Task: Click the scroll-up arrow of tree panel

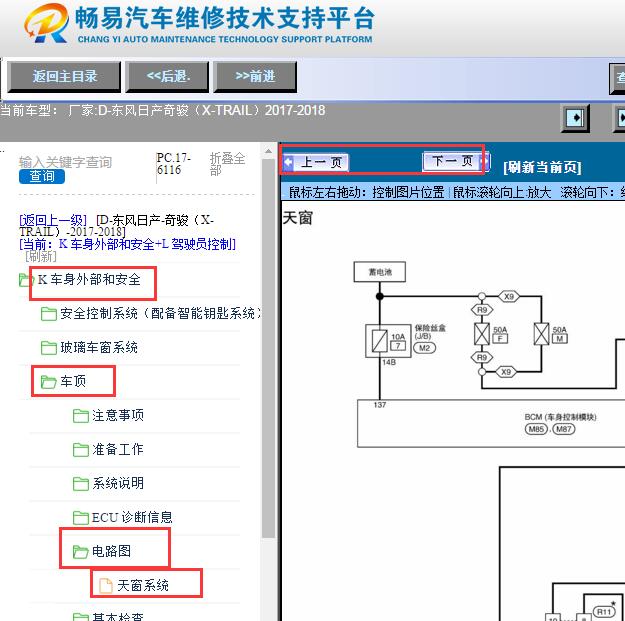Action: point(268,151)
